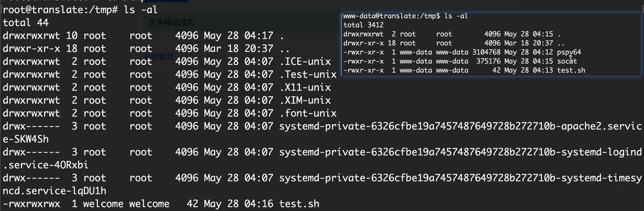Select the .Test-unix directory entry
Image resolution: width=644 pixels, height=211 pixels.
click(308, 74)
